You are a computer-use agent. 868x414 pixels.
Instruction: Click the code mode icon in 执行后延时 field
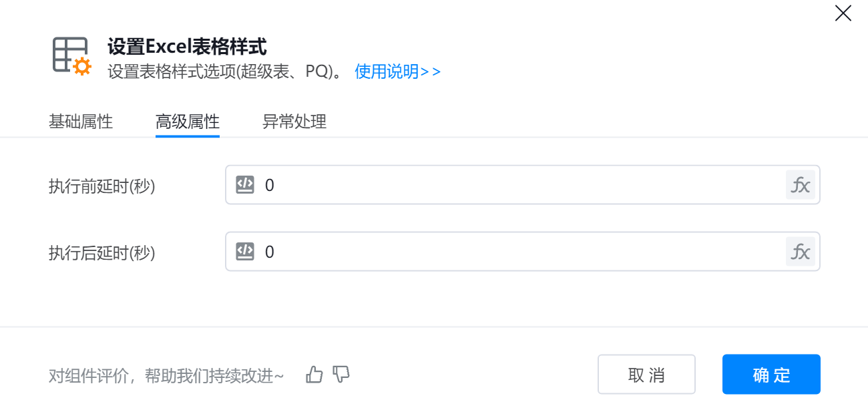245,252
